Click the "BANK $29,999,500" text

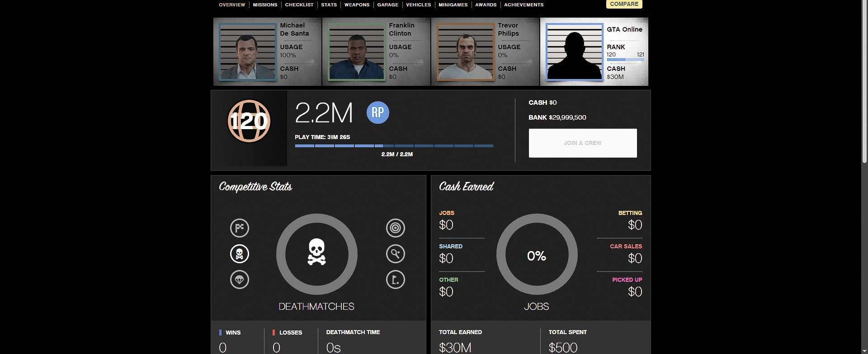coord(557,117)
